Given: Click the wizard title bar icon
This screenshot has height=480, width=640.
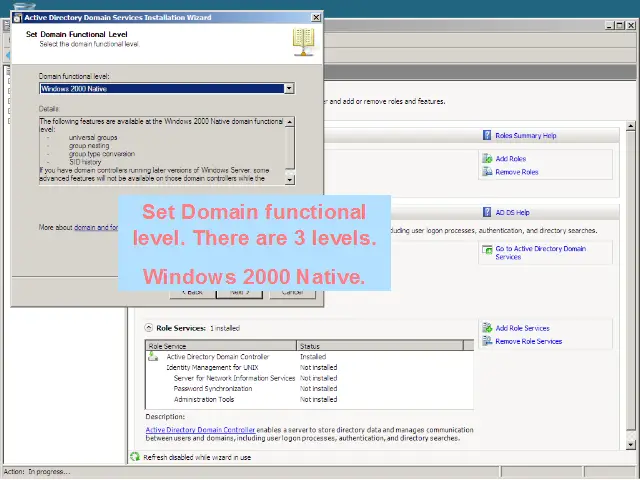Looking at the screenshot, I should (x=18, y=18).
